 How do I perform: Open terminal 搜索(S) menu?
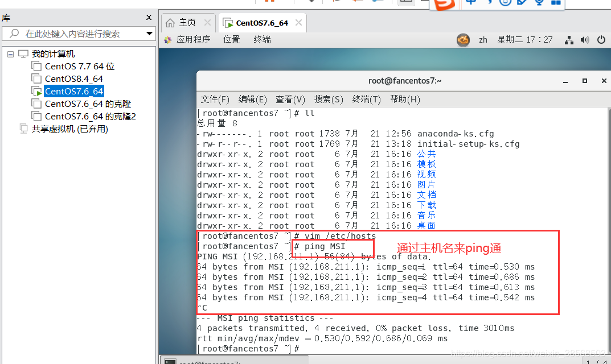point(329,100)
